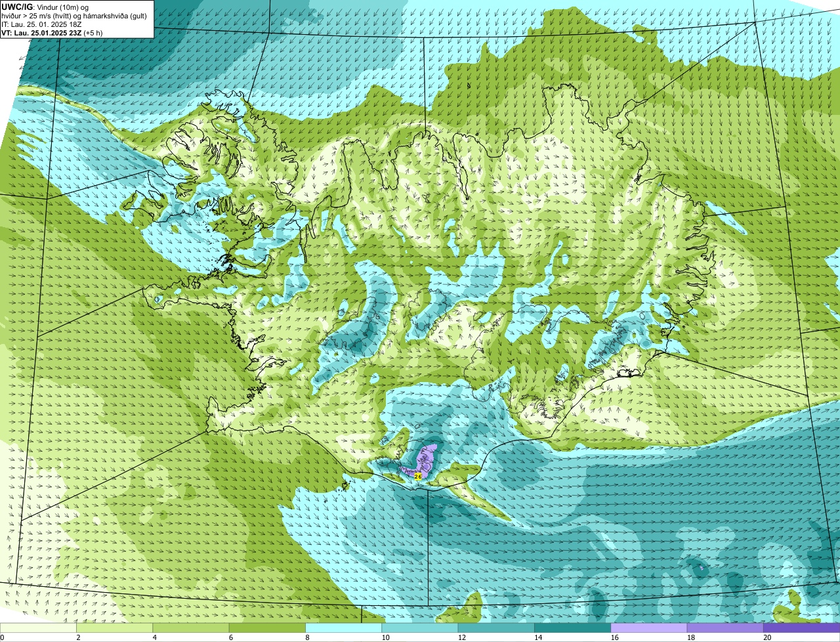The width and height of the screenshot is (840, 642).
Task: Select the 10–12 m/s turquoise legend swatch
Action: tap(420, 628)
